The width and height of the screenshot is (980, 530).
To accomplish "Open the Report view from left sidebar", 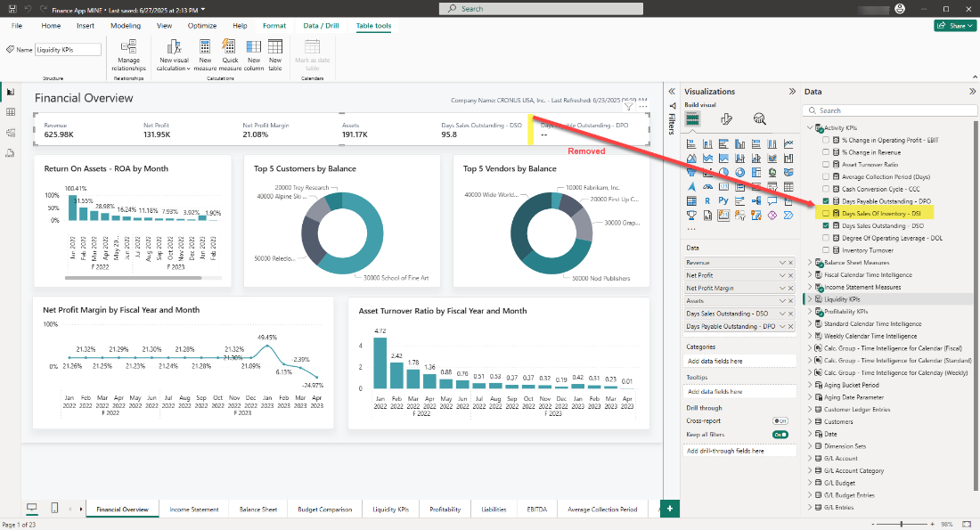I will (10, 92).
